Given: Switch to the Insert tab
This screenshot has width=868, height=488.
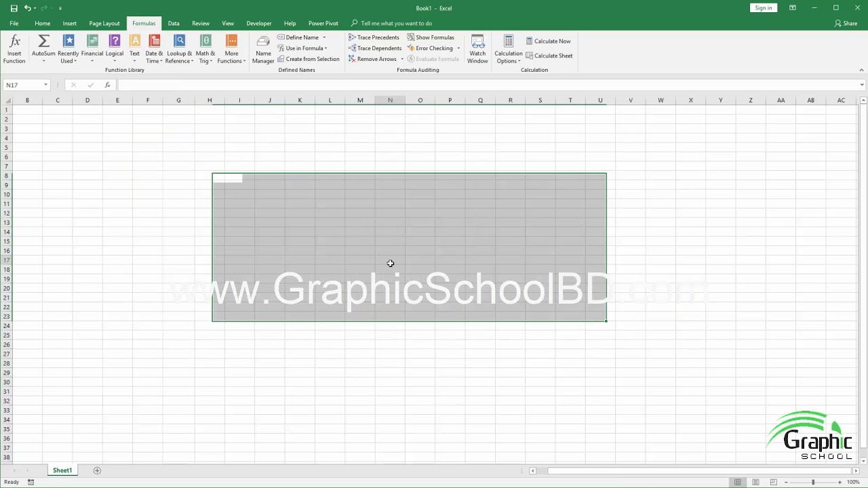Looking at the screenshot, I should pos(70,23).
